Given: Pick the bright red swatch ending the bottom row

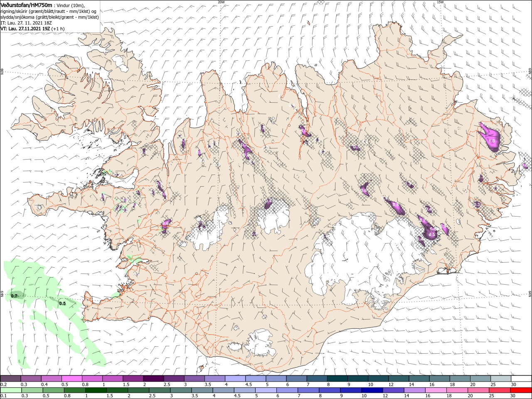Looking at the screenshot, I should 522,390.
